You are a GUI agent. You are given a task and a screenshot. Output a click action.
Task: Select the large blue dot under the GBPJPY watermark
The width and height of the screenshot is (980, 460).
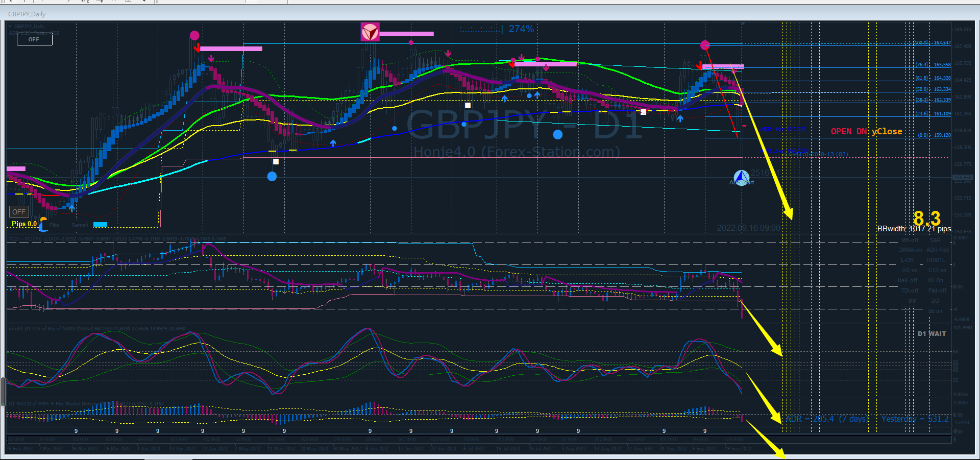pyautogui.click(x=558, y=135)
